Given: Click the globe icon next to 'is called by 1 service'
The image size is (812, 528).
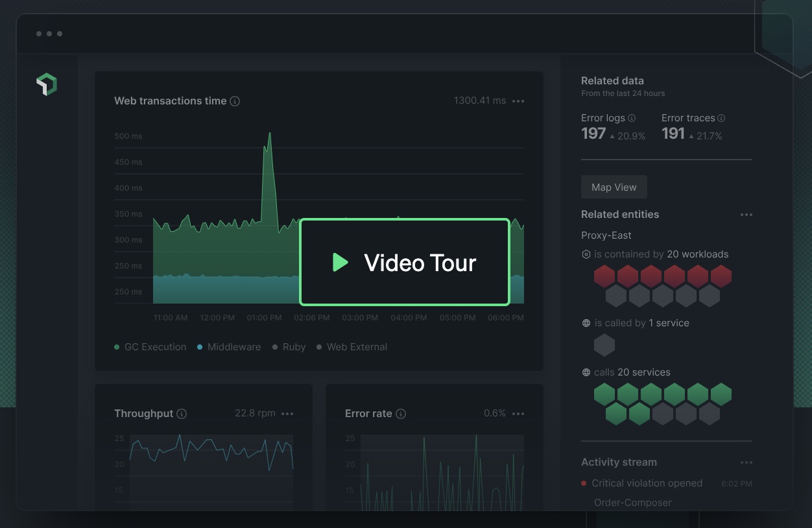Looking at the screenshot, I should 586,323.
